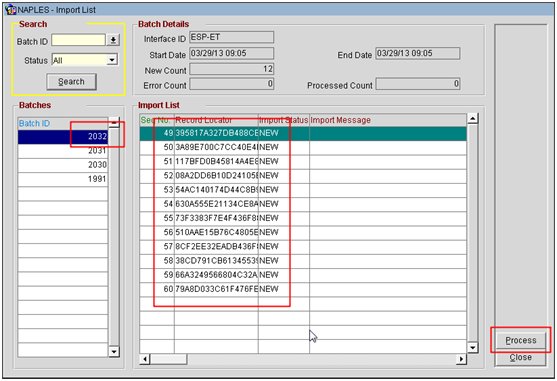This screenshot has height=381, width=557.
Task: Click record locator 630A555E21134CE8 cell
Action: [x=216, y=205]
